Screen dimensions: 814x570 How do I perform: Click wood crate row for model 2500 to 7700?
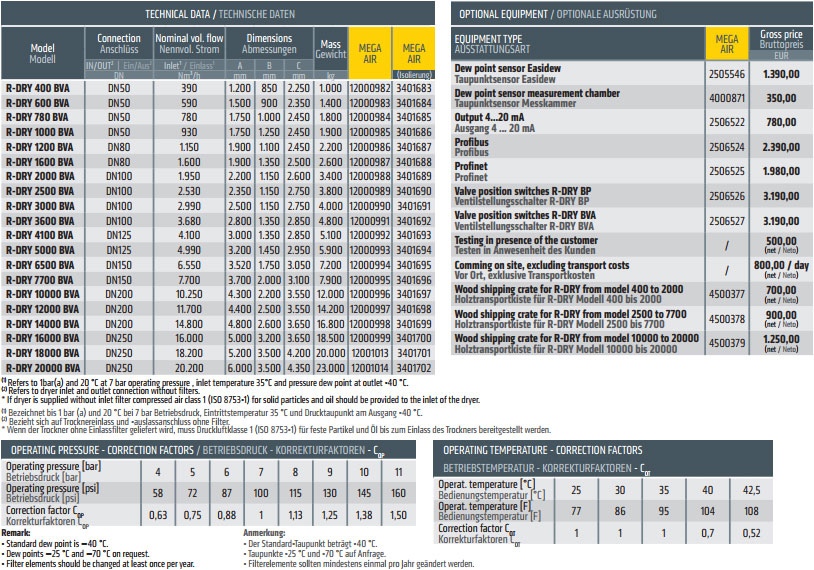[x=631, y=319]
